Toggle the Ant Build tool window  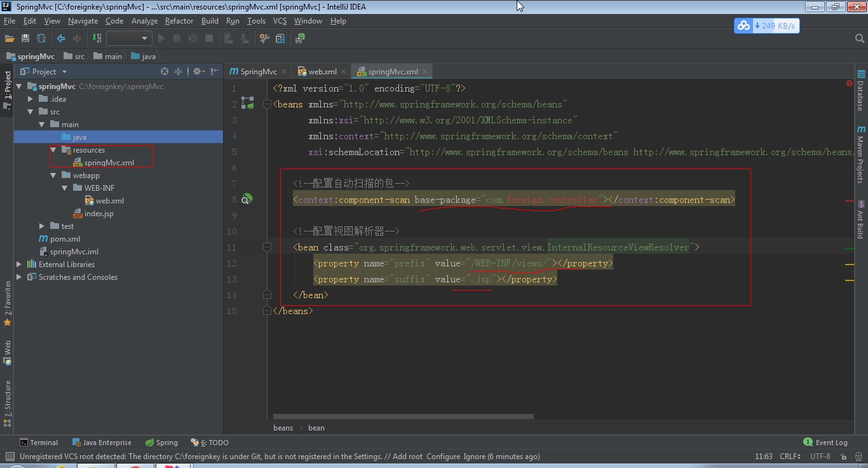tap(861, 219)
